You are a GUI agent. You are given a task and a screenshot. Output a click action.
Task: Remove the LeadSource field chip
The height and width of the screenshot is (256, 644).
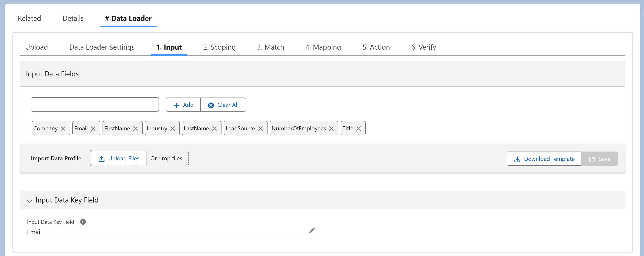click(261, 129)
